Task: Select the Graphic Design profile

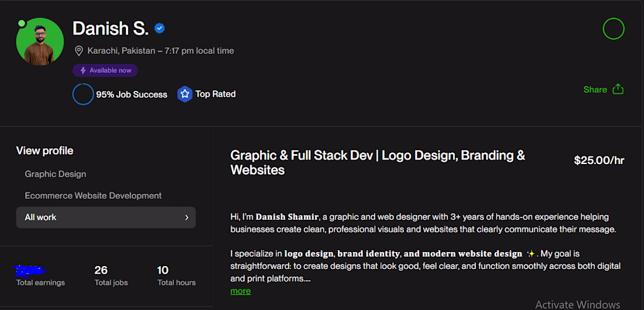Action: pos(56,174)
